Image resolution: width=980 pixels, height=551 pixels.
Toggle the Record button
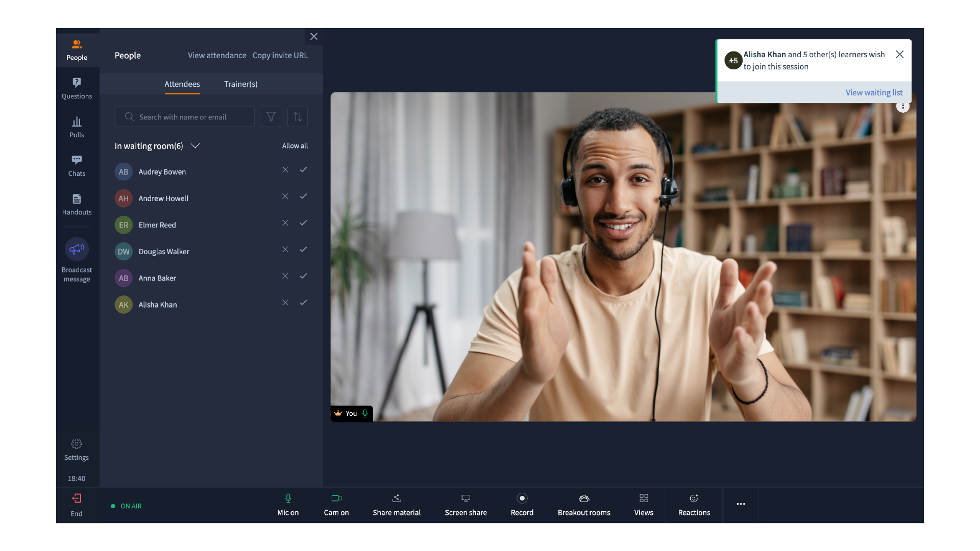[x=522, y=505]
